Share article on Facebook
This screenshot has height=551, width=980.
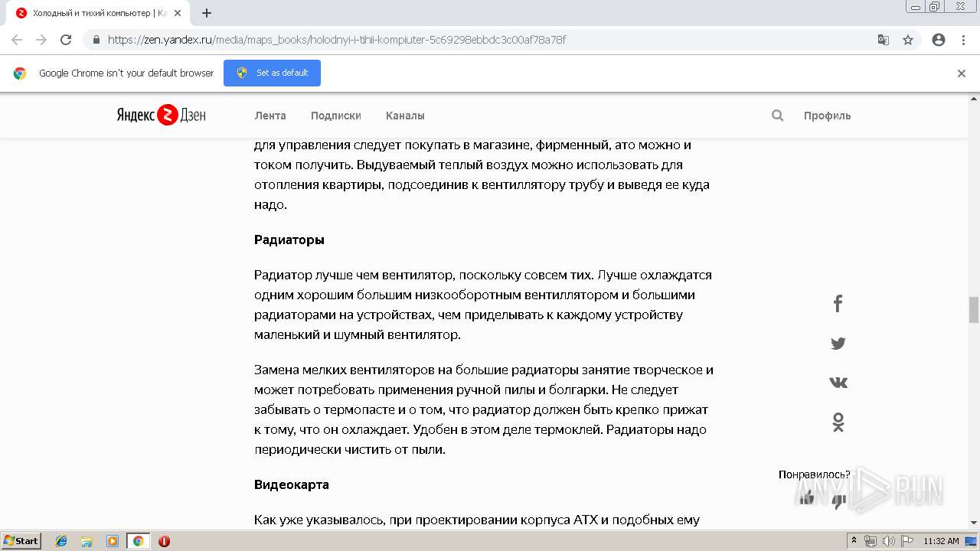[838, 303]
